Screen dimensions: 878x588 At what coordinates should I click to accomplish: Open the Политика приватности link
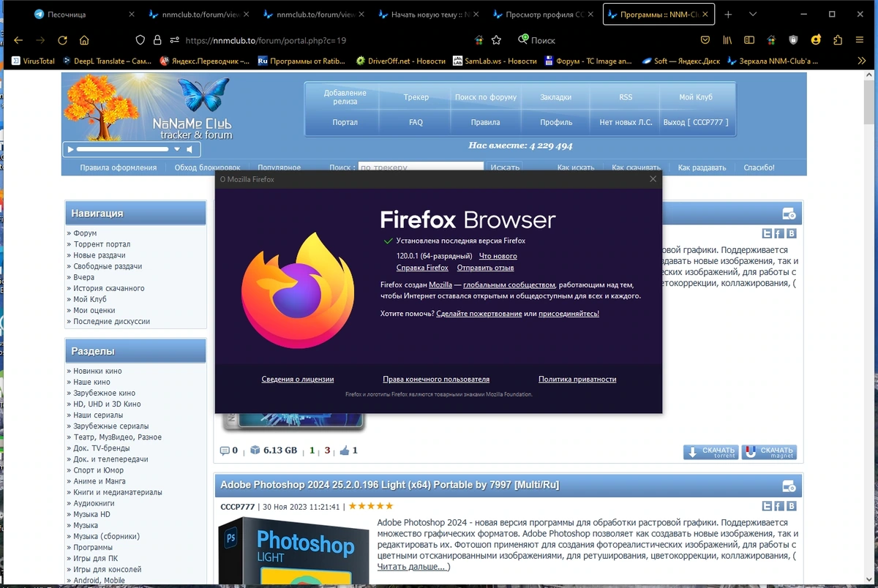pos(577,379)
